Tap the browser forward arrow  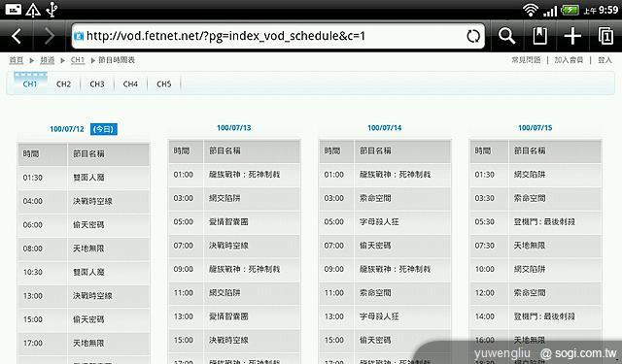50,37
